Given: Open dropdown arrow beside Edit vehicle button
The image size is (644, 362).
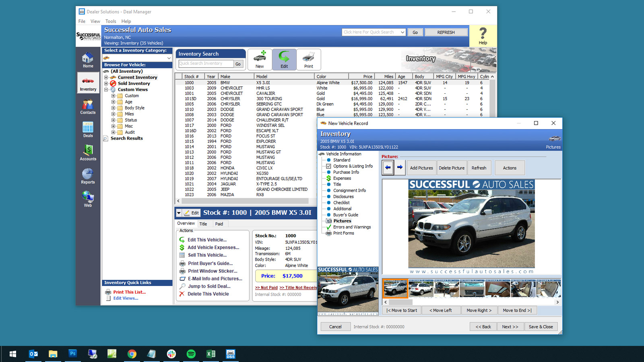Looking at the screenshot, I should pos(179,213).
